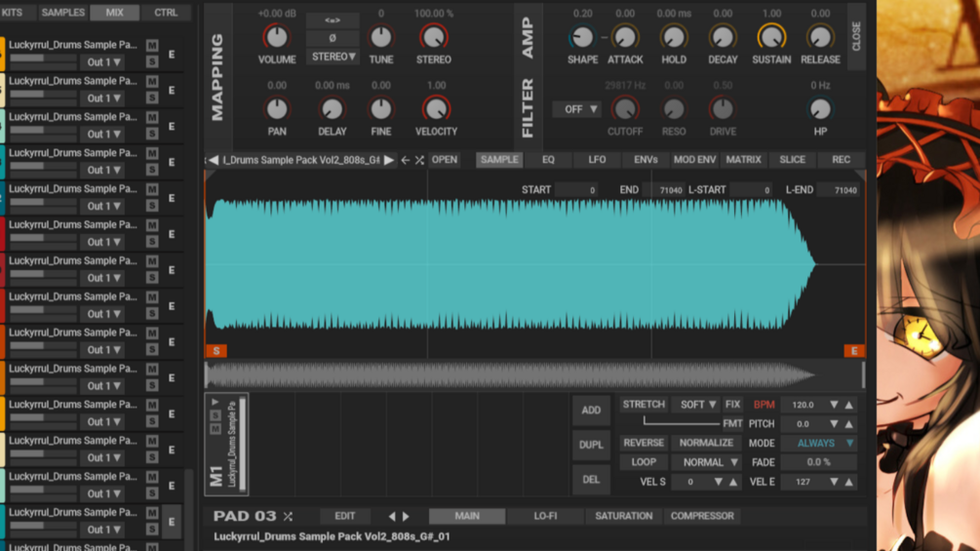Toggle the LOOP button
980x551 pixels.
[x=644, y=462]
